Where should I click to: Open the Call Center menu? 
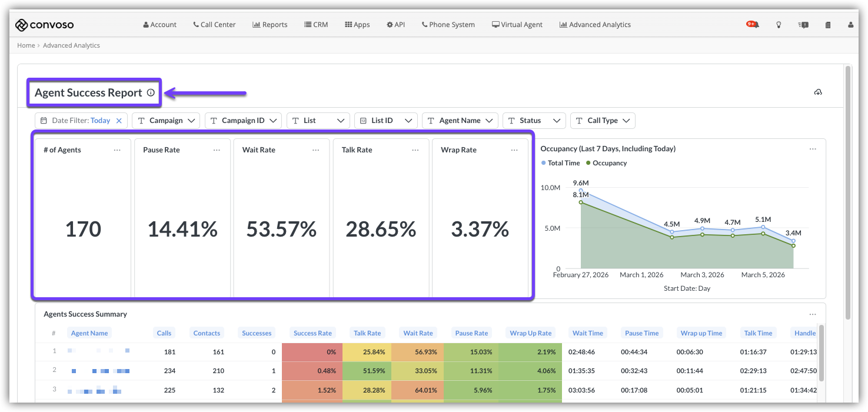click(x=214, y=25)
